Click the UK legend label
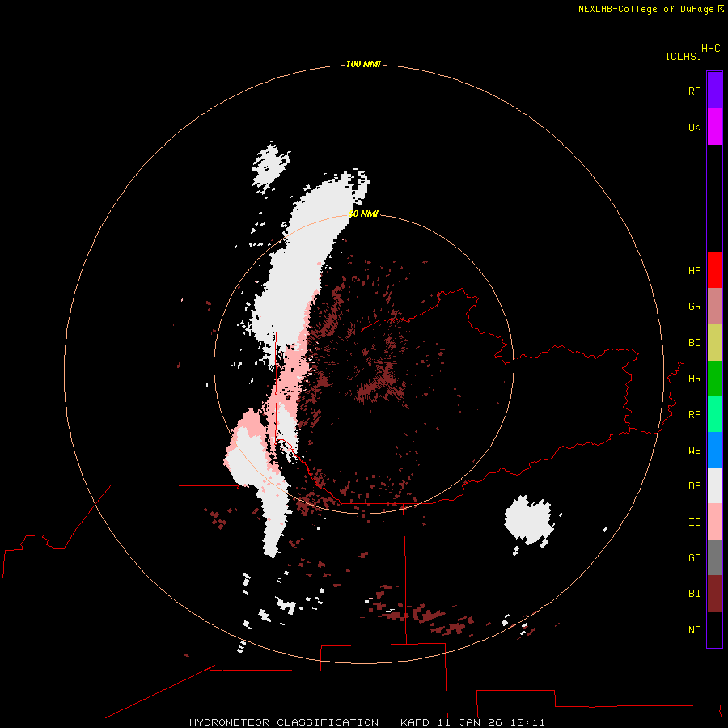The width and height of the screenshot is (728, 728). pyautogui.click(x=694, y=128)
